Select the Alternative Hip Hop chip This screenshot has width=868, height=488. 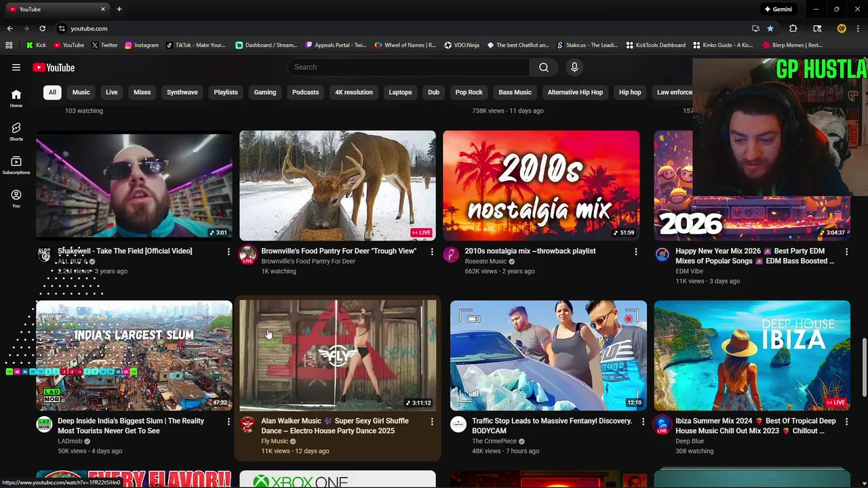click(x=575, y=92)
